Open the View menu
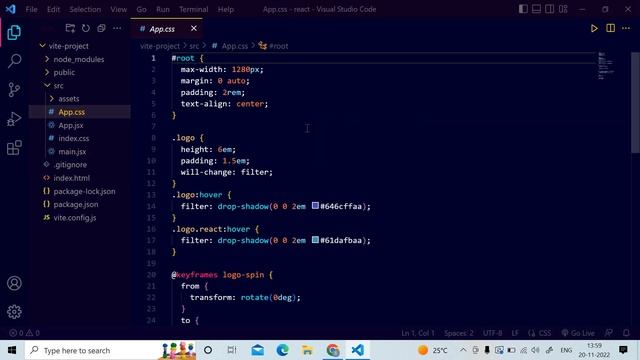This screenshot has height=360, width=640. [x=118, y=9]
